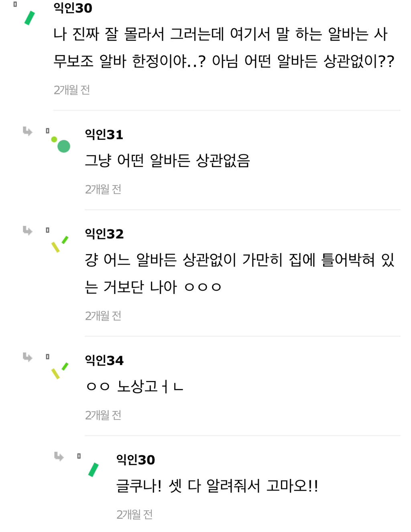Click the reply arrow on the last 익인30 comment
Screen dimensions: 411x532
coord(58,457)
